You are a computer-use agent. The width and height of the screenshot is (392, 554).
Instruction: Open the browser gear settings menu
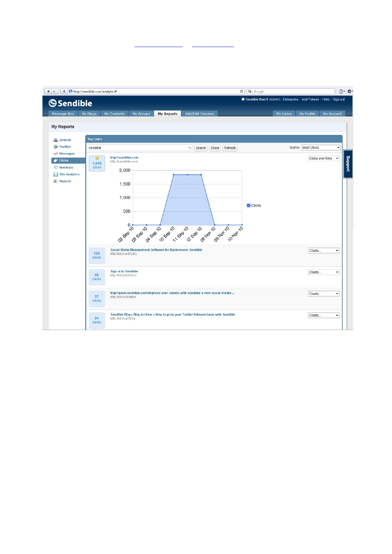(x=350, y=91)
